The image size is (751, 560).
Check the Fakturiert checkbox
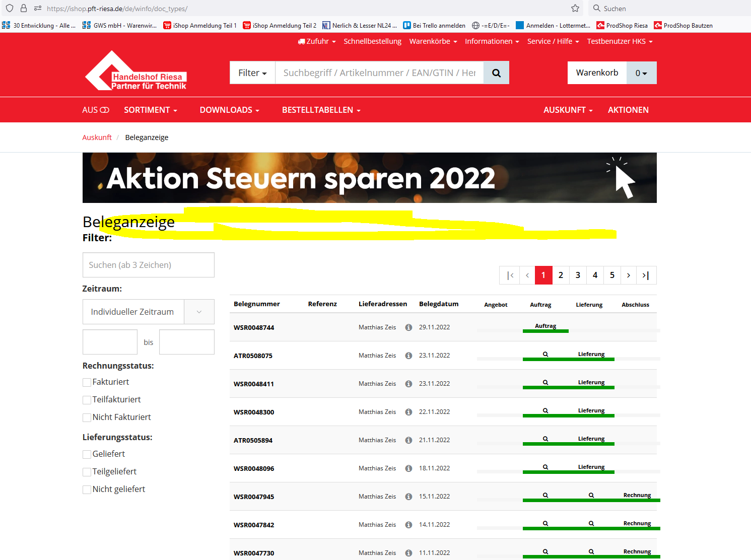(x=87, y=383)
